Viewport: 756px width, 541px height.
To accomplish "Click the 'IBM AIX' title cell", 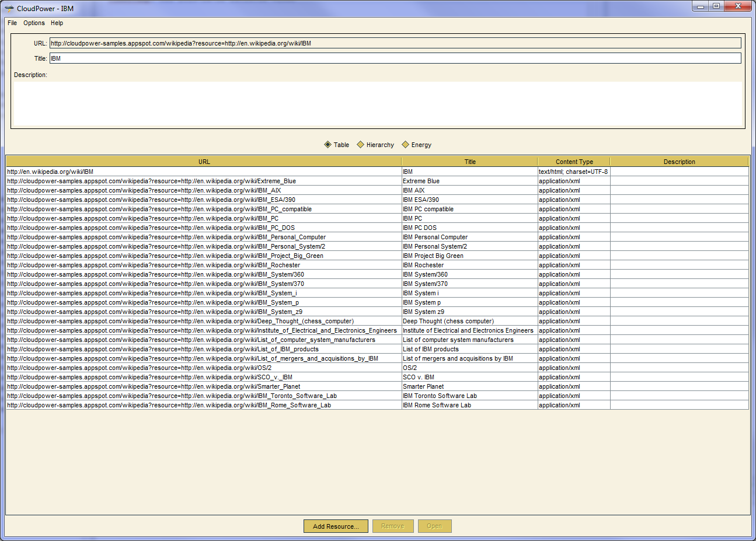I will click(469, 190).
